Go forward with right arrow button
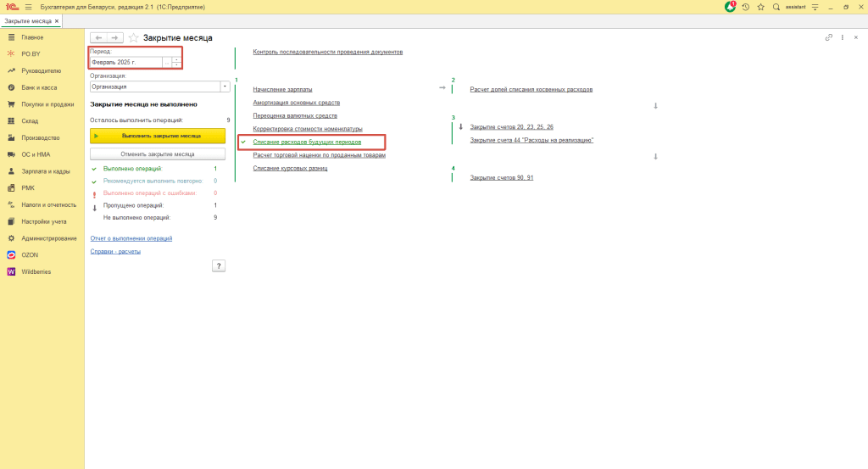The width and height of the screenshot is (868, 469). [114, 37]
